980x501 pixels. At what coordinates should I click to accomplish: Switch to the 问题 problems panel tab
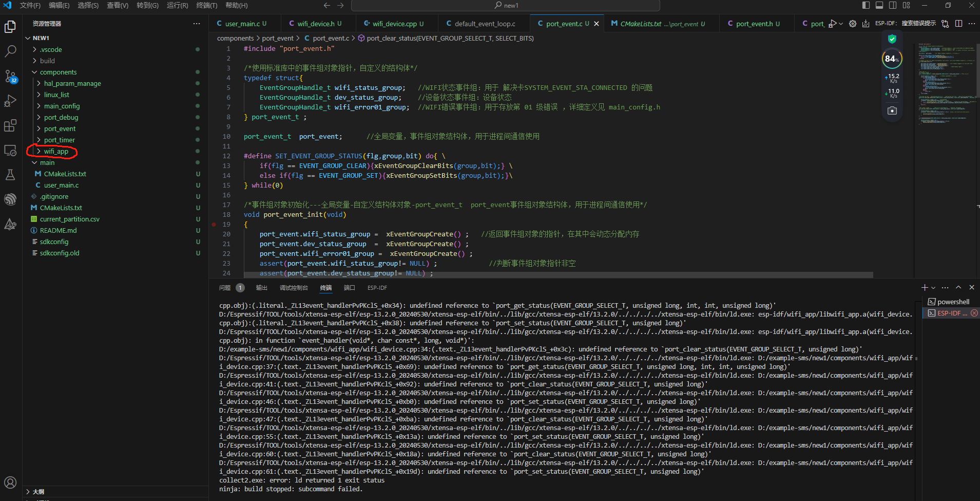[225, 288]
